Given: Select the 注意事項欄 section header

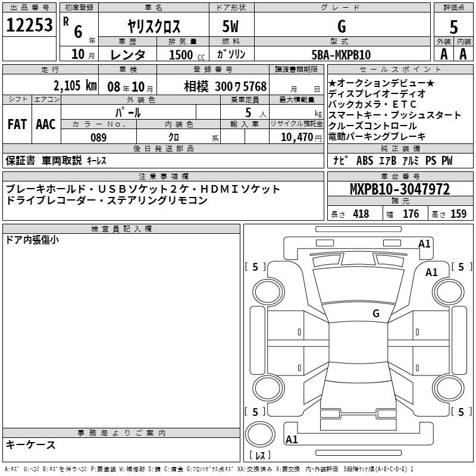Looking at the screenshot, I should pyautogui.click(x=164, y=176).
